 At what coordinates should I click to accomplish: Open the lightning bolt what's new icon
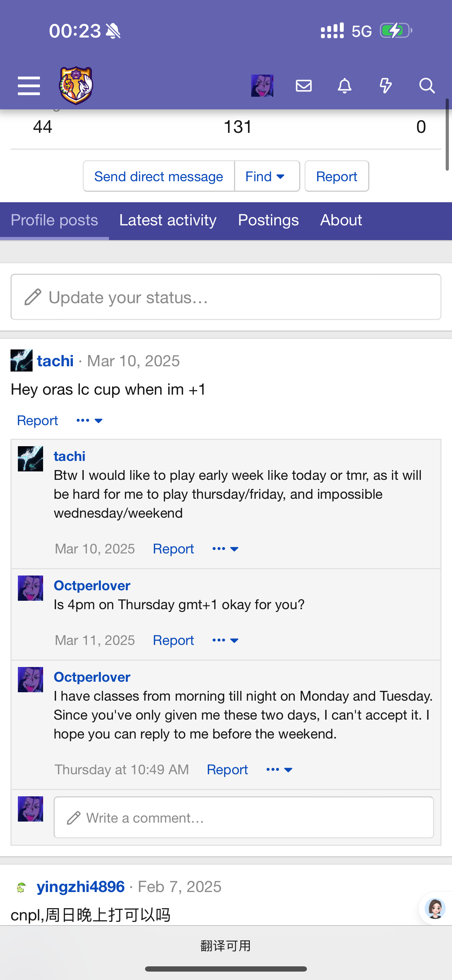(386, 86)
